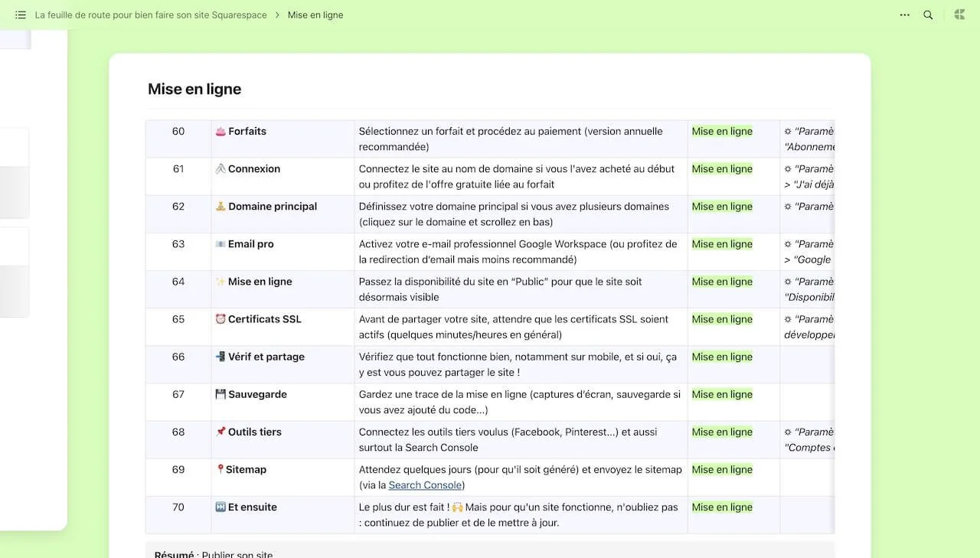
Task: Click the calendar icon next to Et ensuite
Action: tap(220, 506)
